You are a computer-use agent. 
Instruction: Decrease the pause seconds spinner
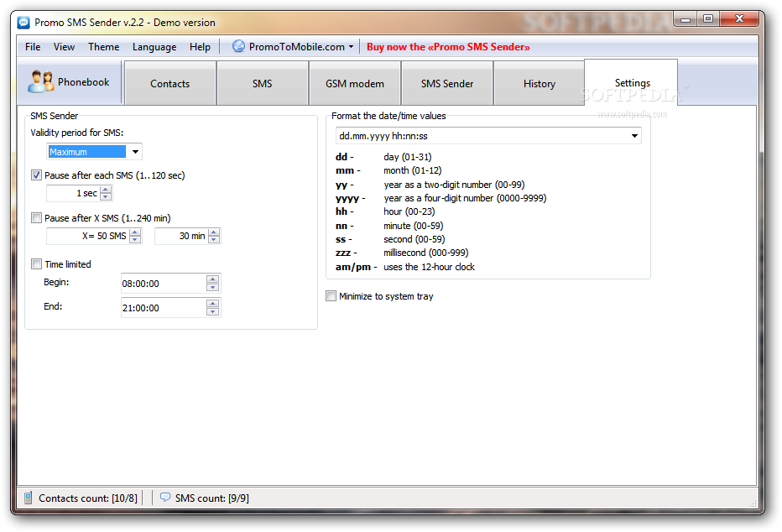[106, 196]
